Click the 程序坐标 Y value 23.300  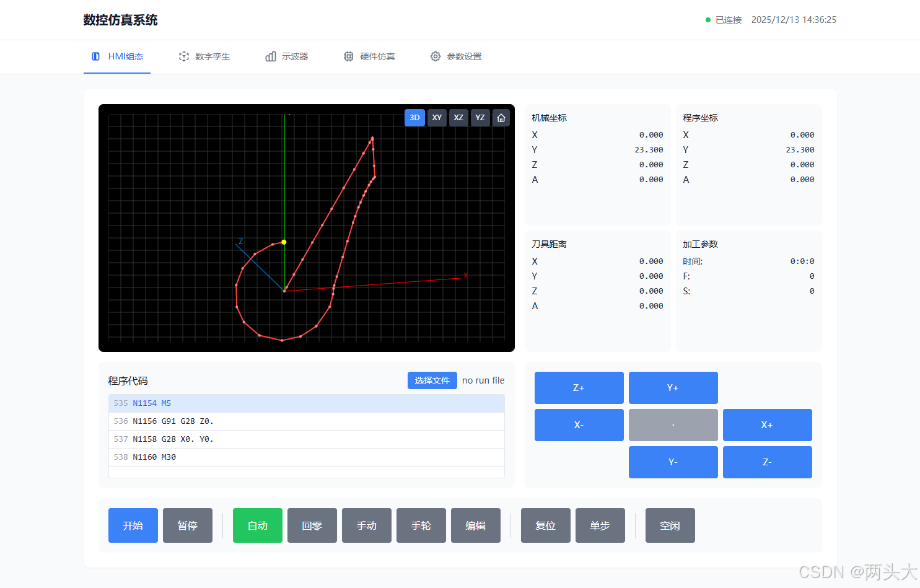tap(800, 150)
